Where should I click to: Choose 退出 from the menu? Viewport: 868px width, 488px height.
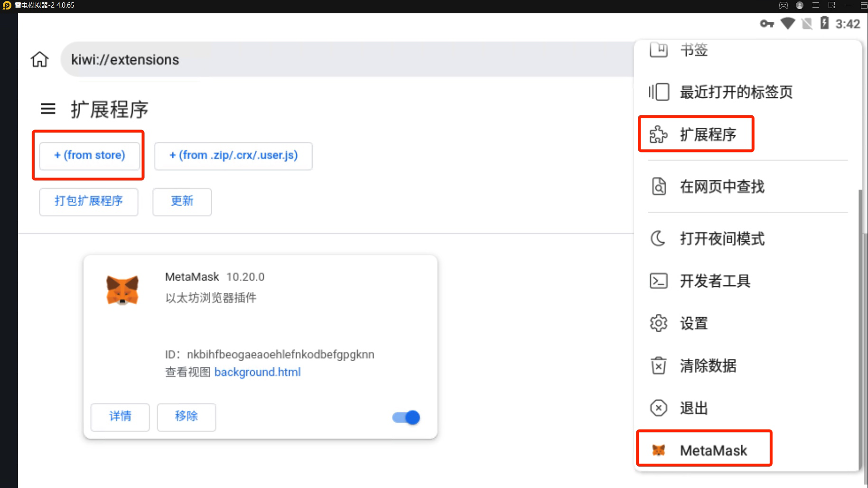tap(747, 408)
